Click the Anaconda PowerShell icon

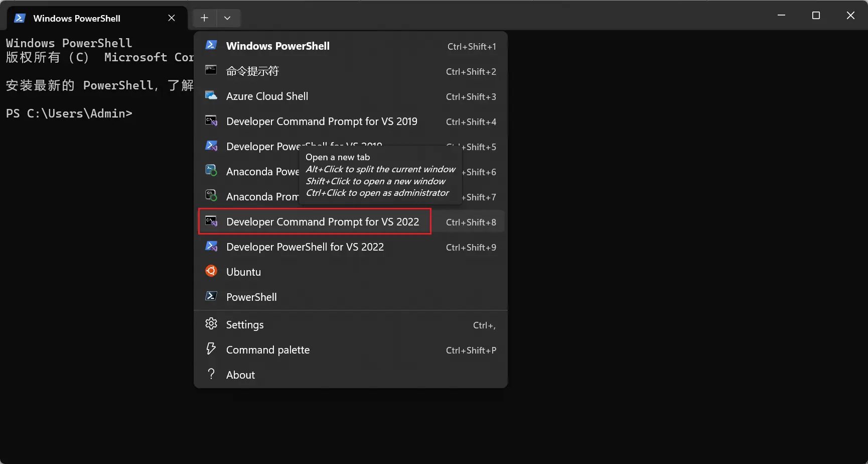[211, 171]
